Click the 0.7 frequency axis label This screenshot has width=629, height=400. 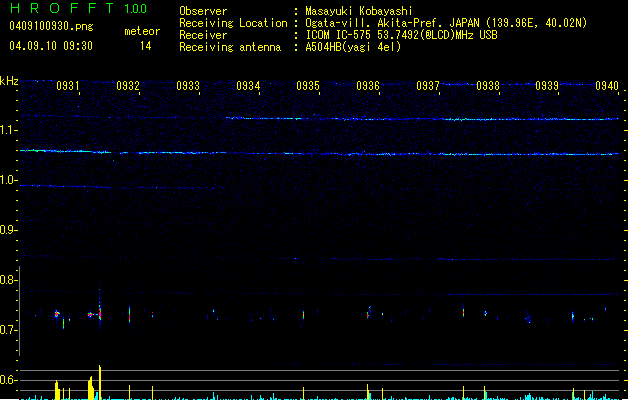click(x=9, y=330)
